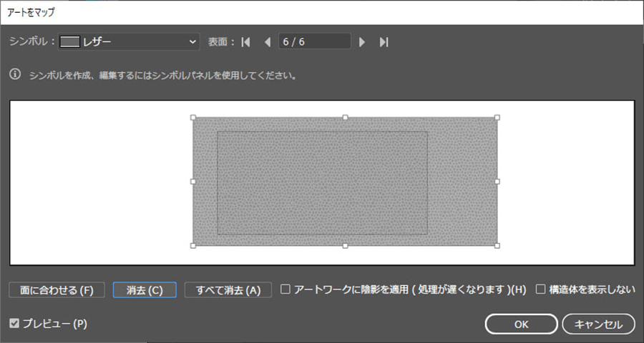Go to the previous surface

(x=268, y=42)
